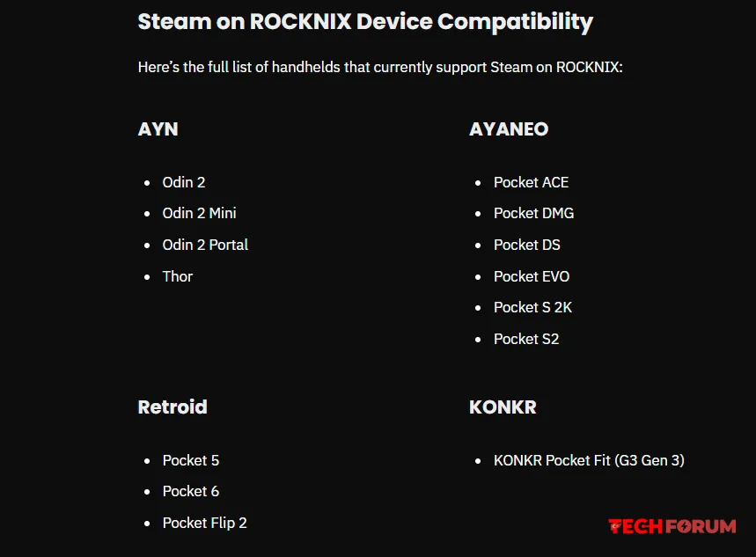Select Pocket EVO in the AYANEO list
The image size is (756, 557).
tap(532, 276)
